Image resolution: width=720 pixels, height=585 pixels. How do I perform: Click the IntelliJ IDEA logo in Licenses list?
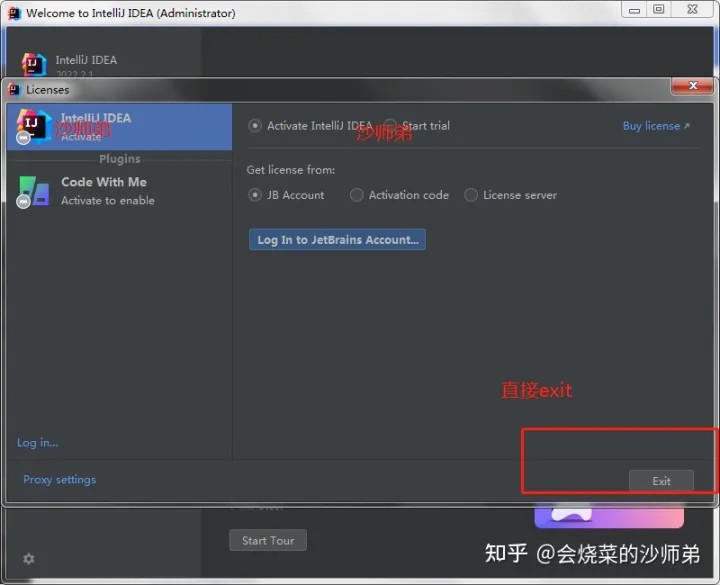pyautogui.click(x=33, y=126)
